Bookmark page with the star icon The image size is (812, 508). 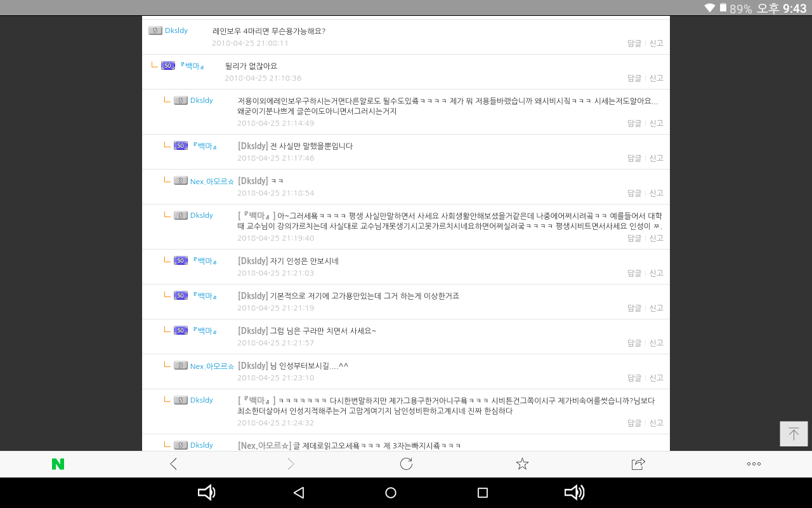click(522, 464)
